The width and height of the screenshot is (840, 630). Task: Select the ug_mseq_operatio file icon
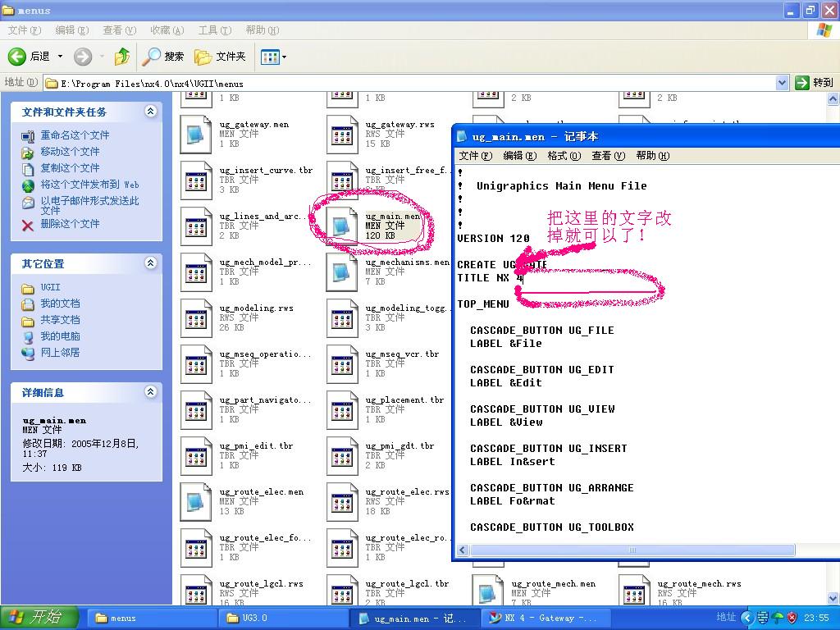196,364
